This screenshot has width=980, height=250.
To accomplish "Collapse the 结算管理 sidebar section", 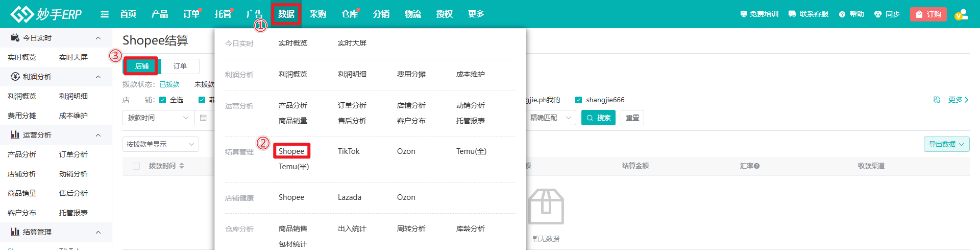I will [x=98, y=232].
